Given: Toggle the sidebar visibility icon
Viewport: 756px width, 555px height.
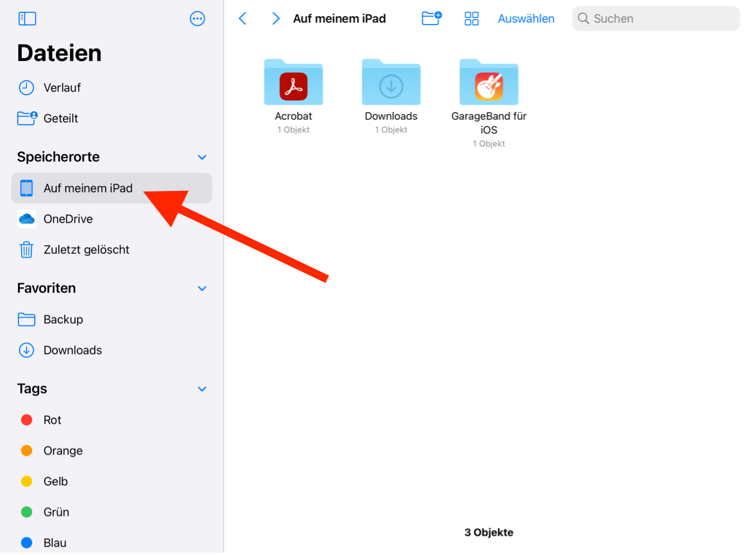Looking at the screenshot, I should 27,18.
